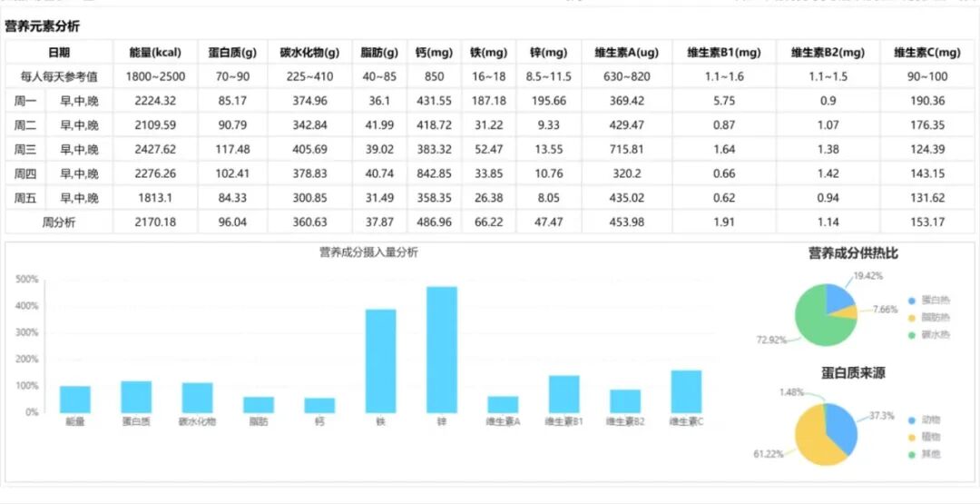Select the 每人每天参考值 row label
The width and height of the screenshot is (980, 504).
[59, 77]
